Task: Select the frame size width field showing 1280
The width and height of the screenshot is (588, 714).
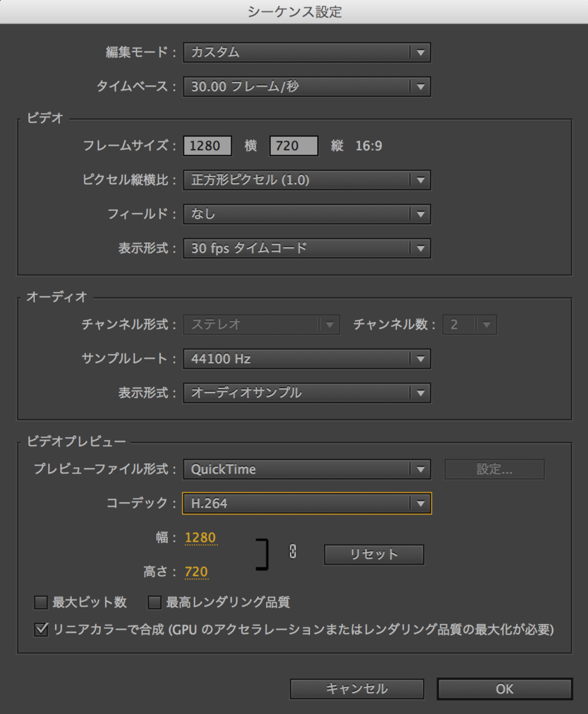Action: point(207,145)
